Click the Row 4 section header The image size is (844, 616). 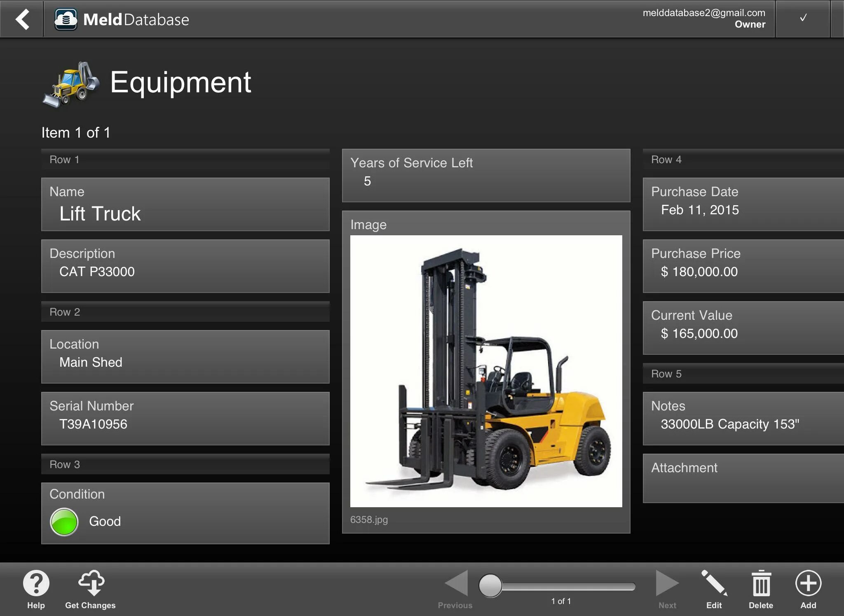[743, 159]
